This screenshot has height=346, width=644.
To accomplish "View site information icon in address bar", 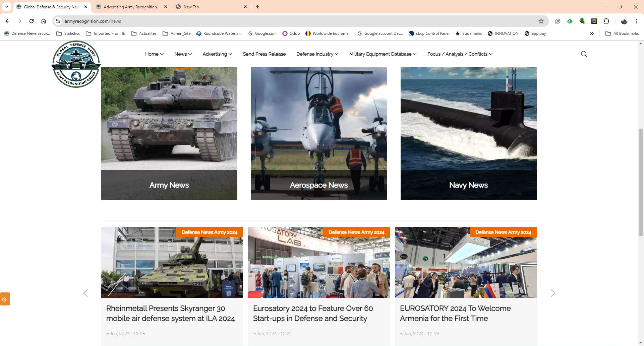I will [x=58, y=21].
